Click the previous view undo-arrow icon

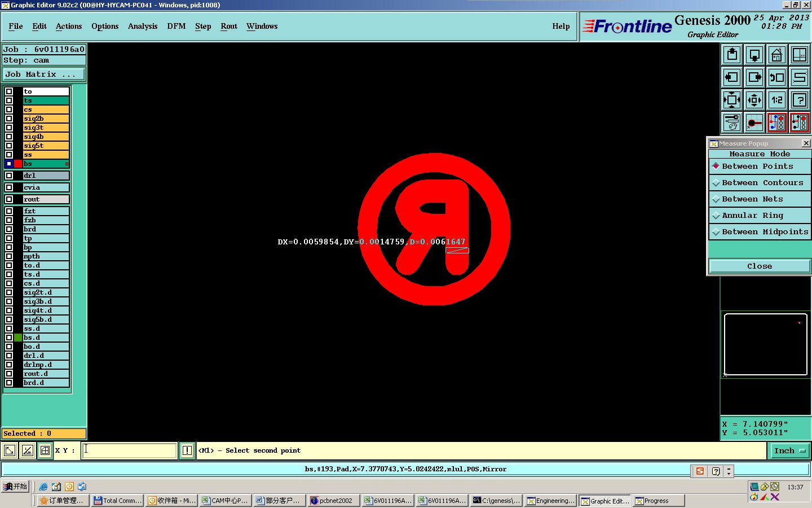click(x=777, y=77)
